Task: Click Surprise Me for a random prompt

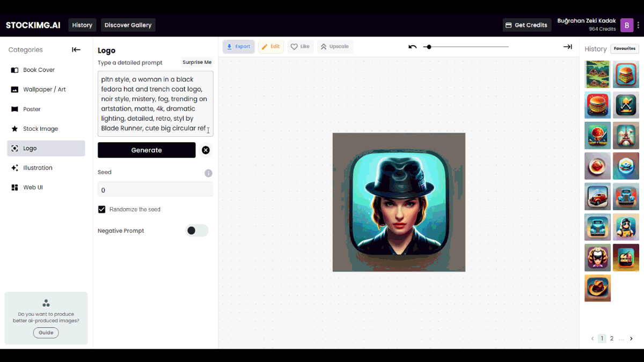Action: pos(196,62)
